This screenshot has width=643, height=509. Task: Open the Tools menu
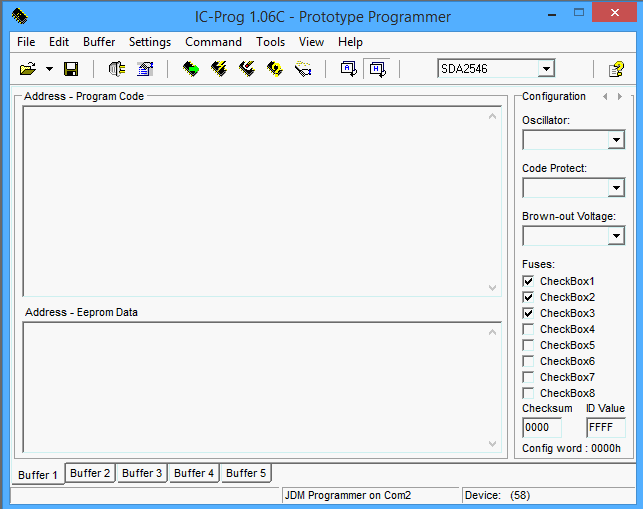point(270,42)
